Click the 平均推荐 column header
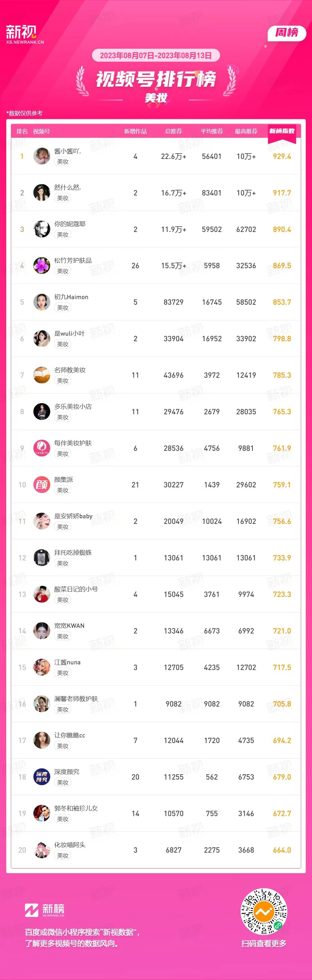312x980 pixels. pyautogui.click(x=212, y=131)
